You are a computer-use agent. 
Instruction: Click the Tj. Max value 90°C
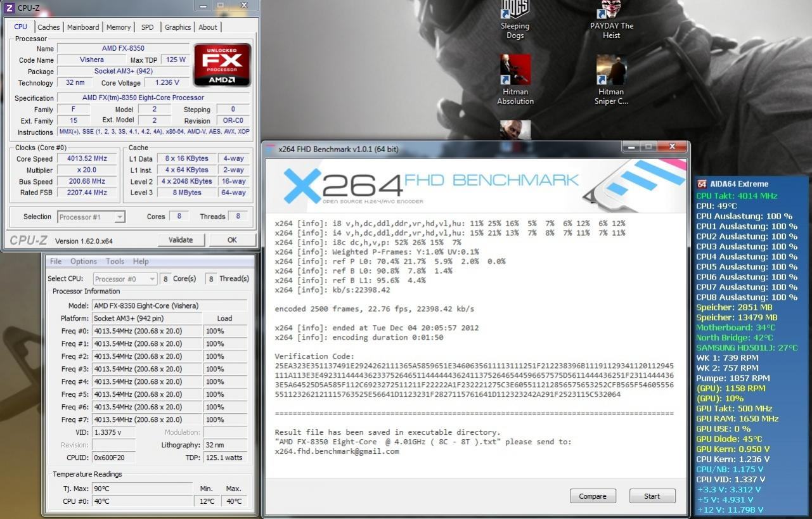pos(142,489)
